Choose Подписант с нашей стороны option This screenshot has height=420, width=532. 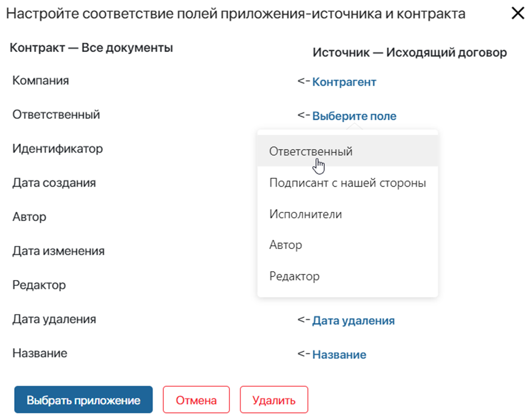(347, 183)
